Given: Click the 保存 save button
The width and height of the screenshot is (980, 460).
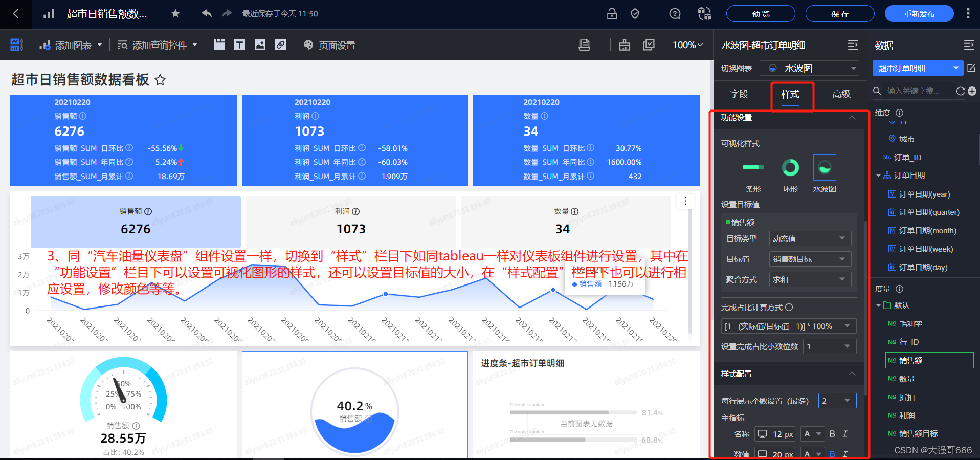Looking at the screenshot, I should (x=840, y=14).
